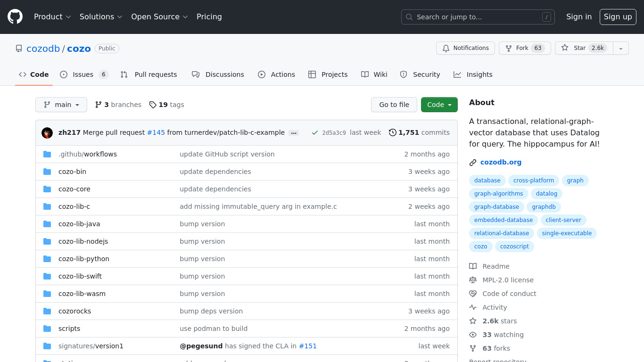The width and height of the screenshot is (644, 362).
Task: Click the Go to file button
Action: click(394, 105)
